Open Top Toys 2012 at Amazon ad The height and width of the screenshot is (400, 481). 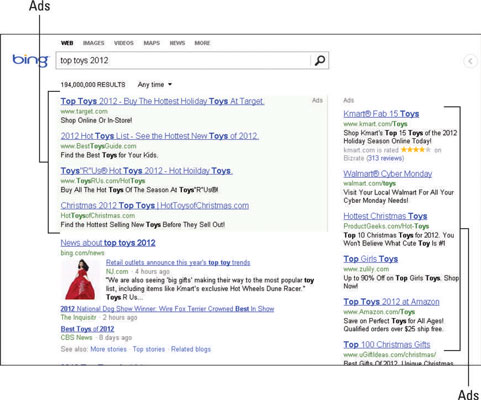[x=391, y=302]
